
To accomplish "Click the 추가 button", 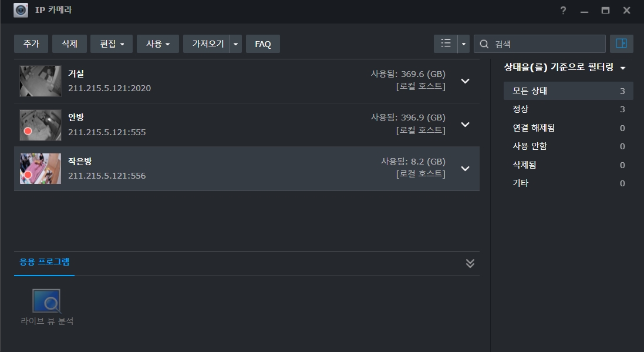I will click(31, 44).
